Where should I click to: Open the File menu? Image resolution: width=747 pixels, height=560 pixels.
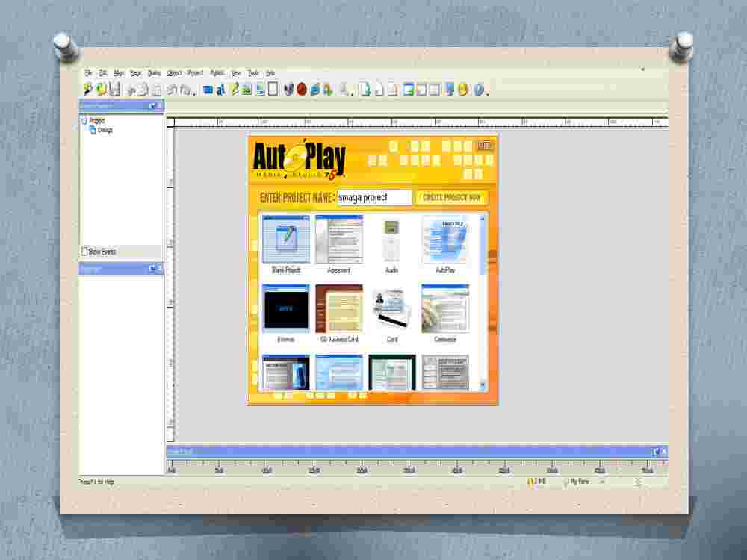88,73
